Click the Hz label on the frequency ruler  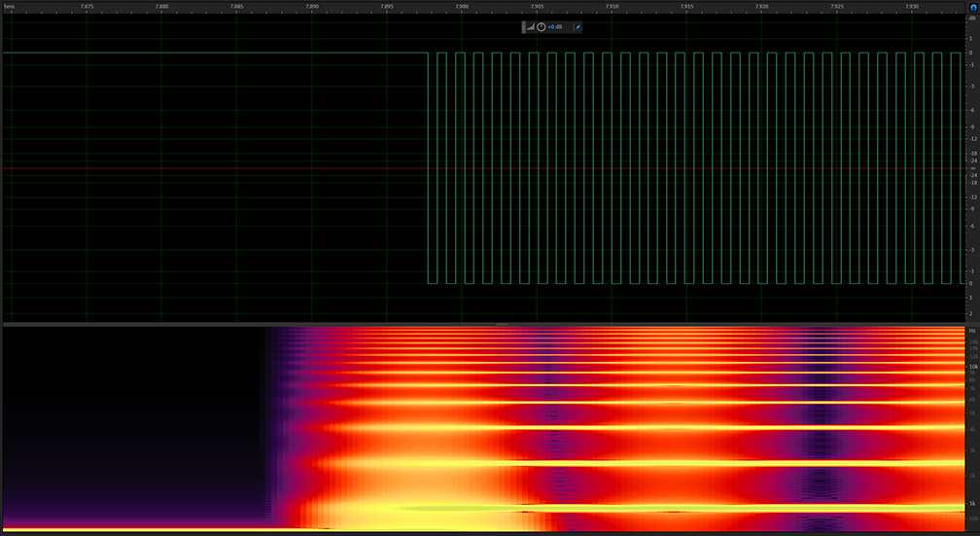(970, 331)
